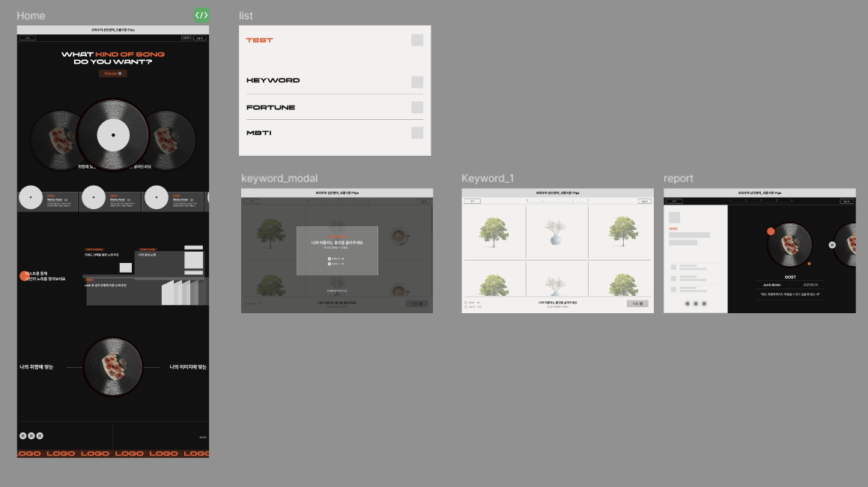Click the round white button between report records

point(832,245)
